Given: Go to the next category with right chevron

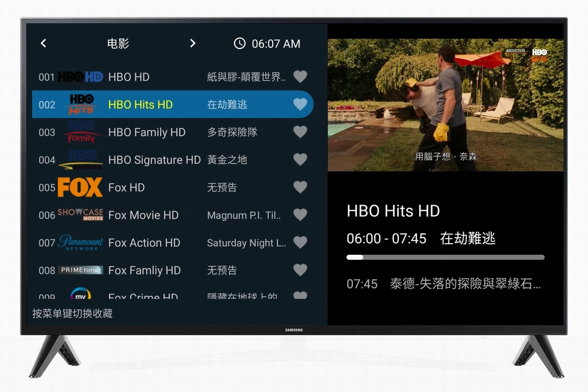Looking at the screenshot, I should click(x=193, y=43).
